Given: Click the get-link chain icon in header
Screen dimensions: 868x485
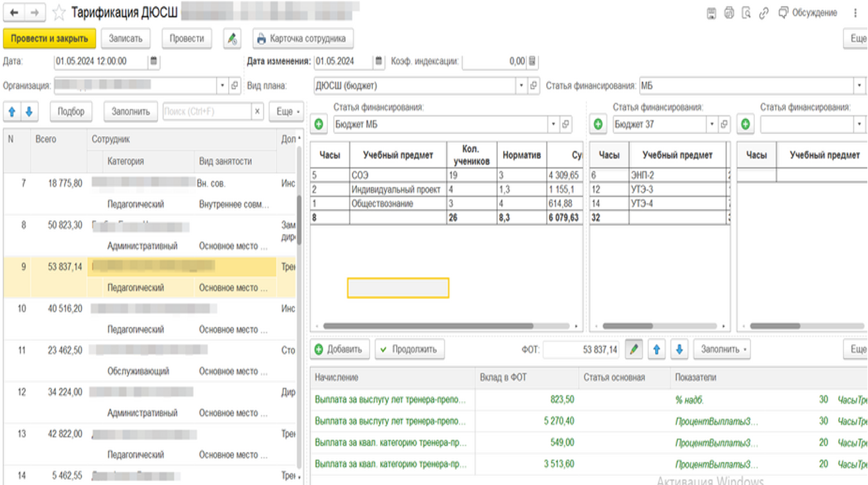Looking at the screenshot, I should [x=764, y=13].
